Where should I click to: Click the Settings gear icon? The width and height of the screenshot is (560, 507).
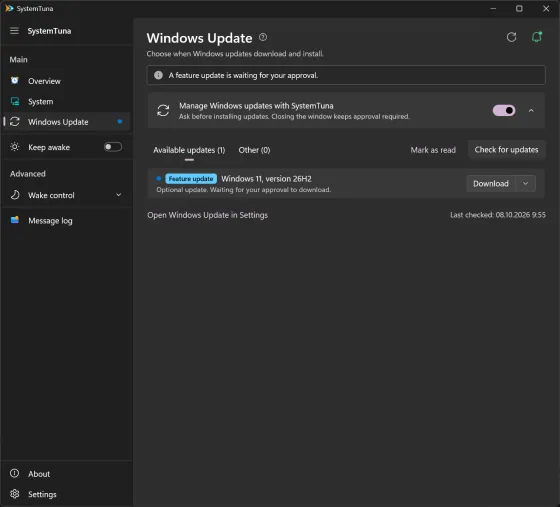click(x=15, y=494)
